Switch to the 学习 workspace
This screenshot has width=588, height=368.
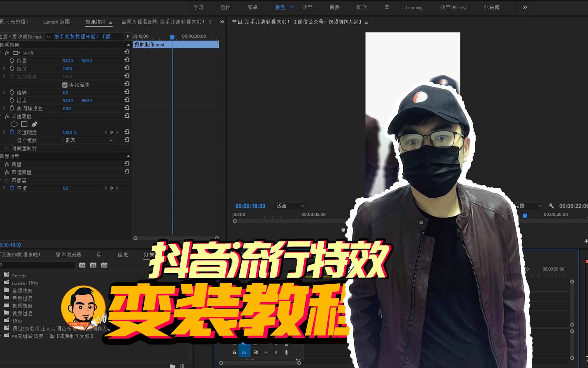[x=198, y=7]
